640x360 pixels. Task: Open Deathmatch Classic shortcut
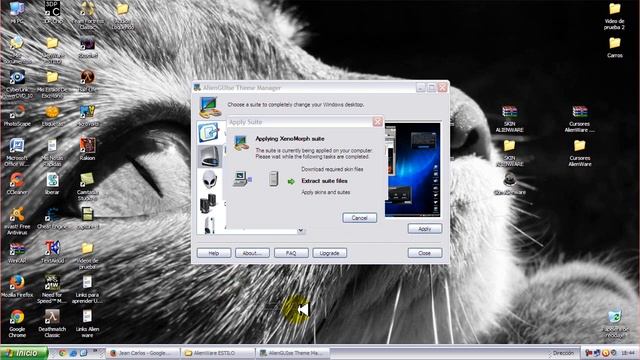click(52, 324)
